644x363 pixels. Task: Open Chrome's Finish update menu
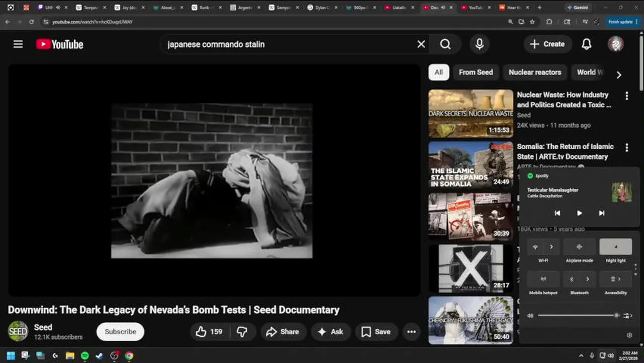pyautogui.click(x=623, y=22)
